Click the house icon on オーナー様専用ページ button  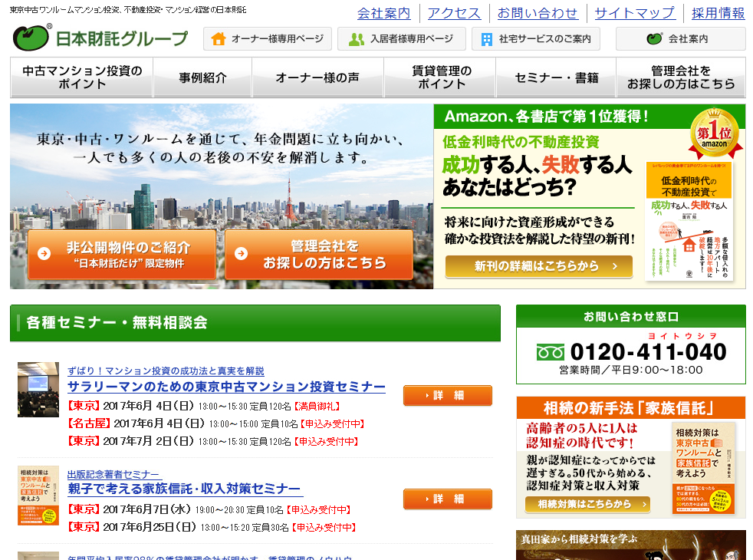click(x=217, y=38)
